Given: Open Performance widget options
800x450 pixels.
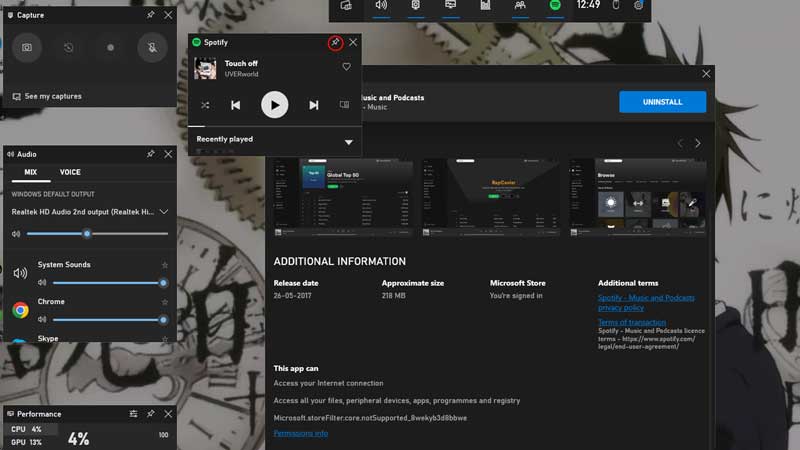Looking at the screenshot, I should [133, 414].
